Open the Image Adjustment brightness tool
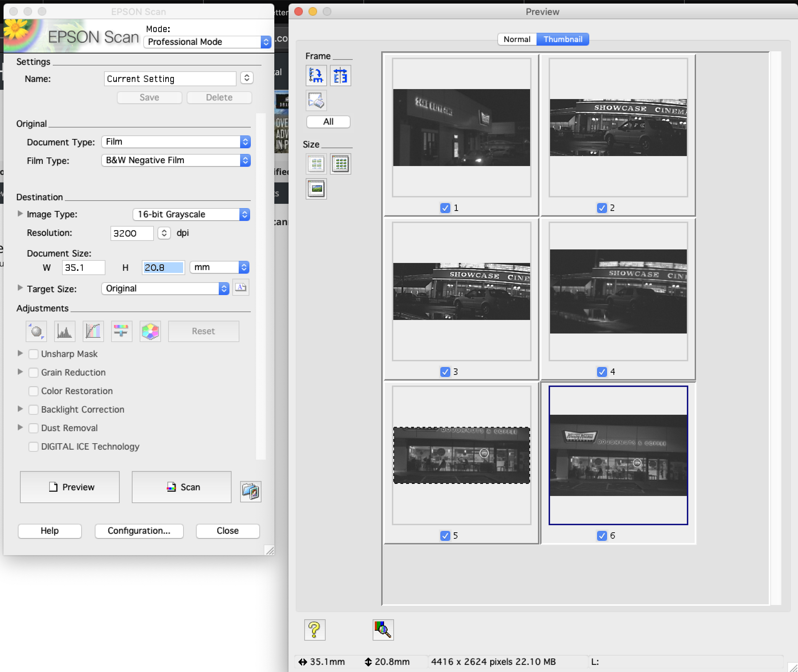Screen dimensions: 798x672 121,331
